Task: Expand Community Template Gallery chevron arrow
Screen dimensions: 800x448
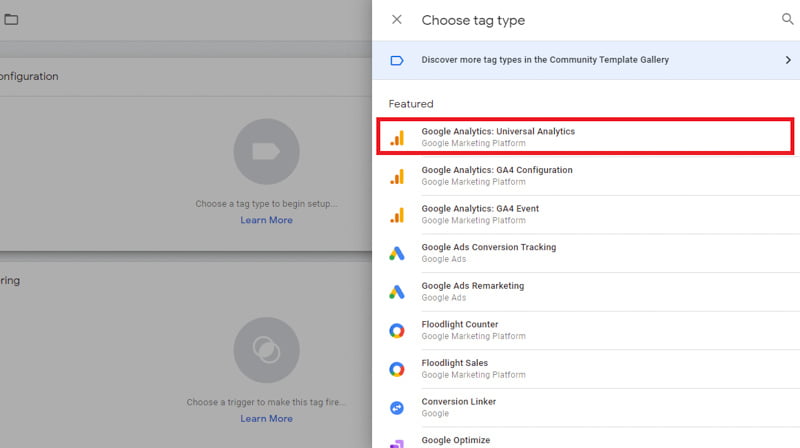Action: pyautogui.click(x=787, y=60)
